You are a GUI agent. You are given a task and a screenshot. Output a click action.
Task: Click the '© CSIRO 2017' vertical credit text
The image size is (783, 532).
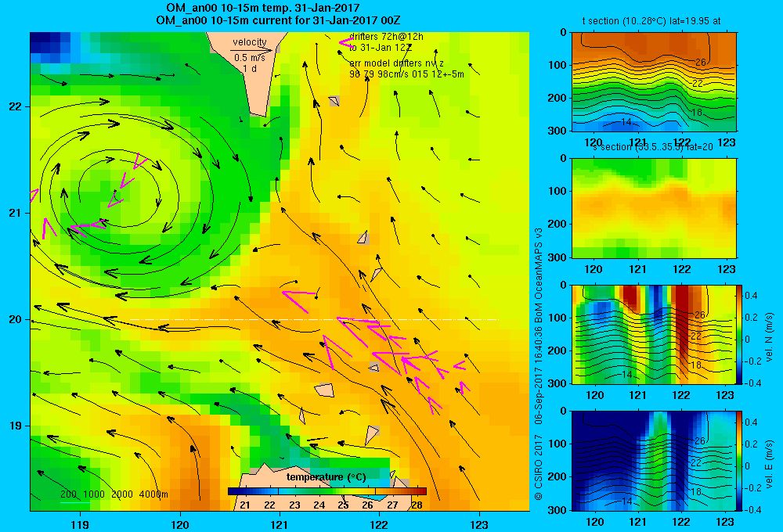tap(539, 467)
